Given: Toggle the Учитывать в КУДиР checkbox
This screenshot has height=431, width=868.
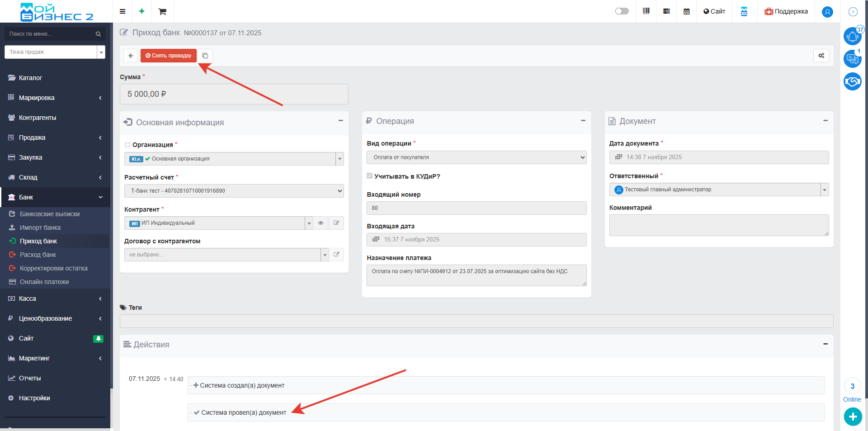Looking at the screenshot, I should pos(370,176).
